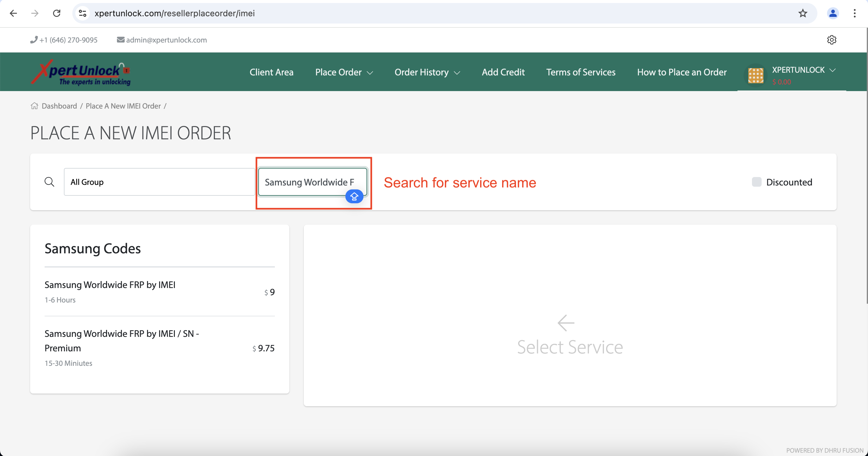Expand the Place Order menu
Image resolution: width=868 pixels, height=456 pixels.
pyautogui.click(x=344, y=72)
